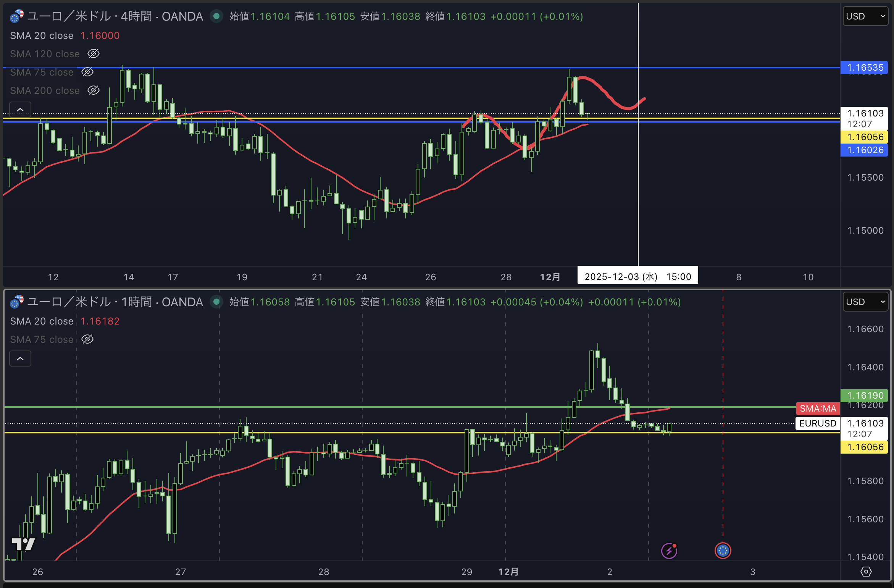Screen dimensions: 894x588
Task: Click the red SMA:MA price label
Action: [817, 409]
